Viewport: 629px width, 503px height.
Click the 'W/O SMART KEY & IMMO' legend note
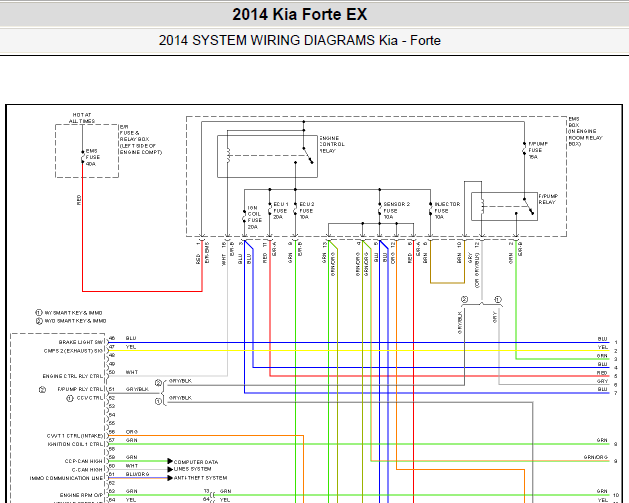[x=75, y=321]
